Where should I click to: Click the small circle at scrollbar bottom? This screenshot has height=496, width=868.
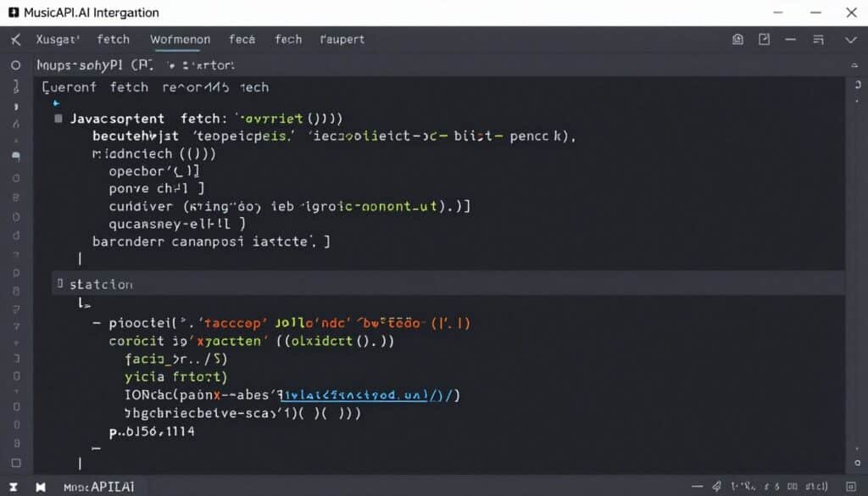(858, 463)
